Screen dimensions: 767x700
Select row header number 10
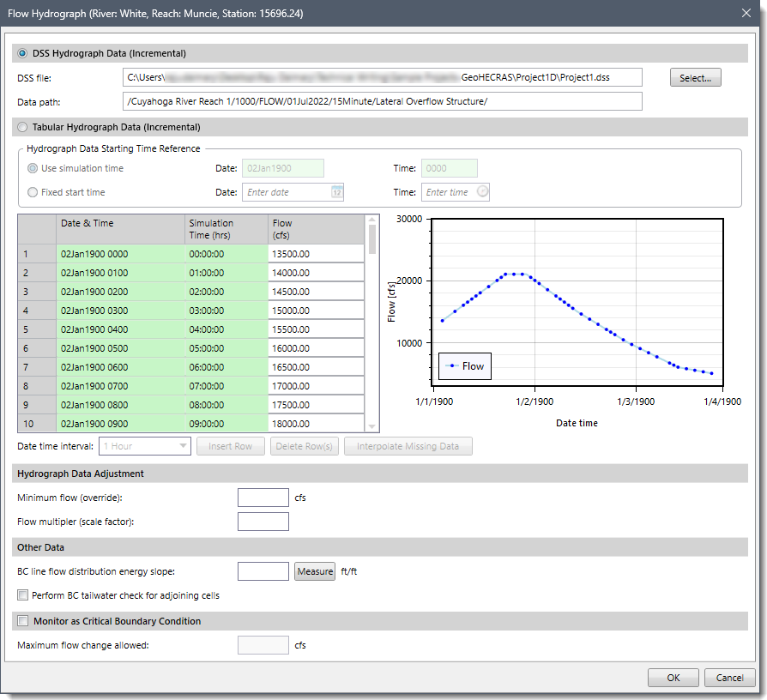37,424
